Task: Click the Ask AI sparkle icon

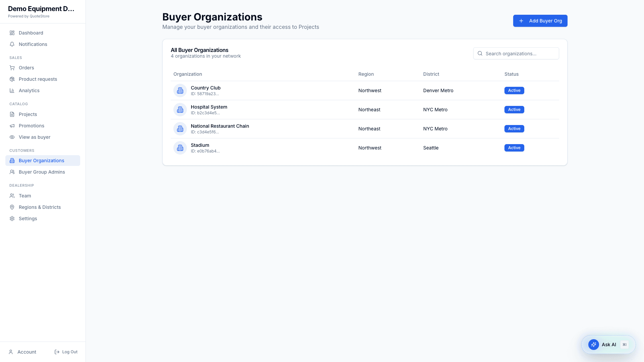Action: point(594,345)
